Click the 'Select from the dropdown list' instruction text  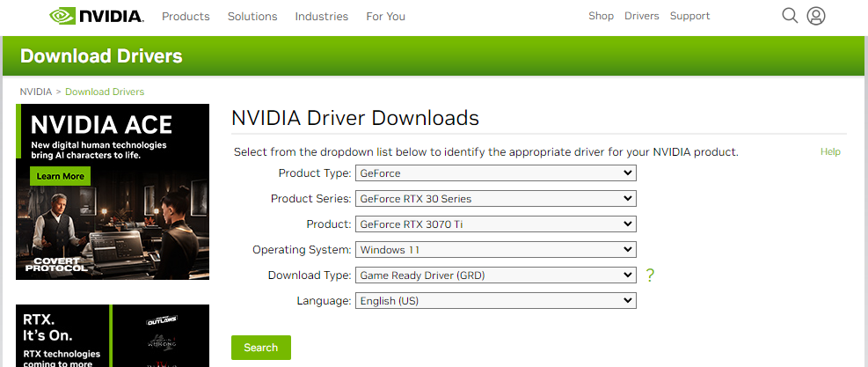486,152
